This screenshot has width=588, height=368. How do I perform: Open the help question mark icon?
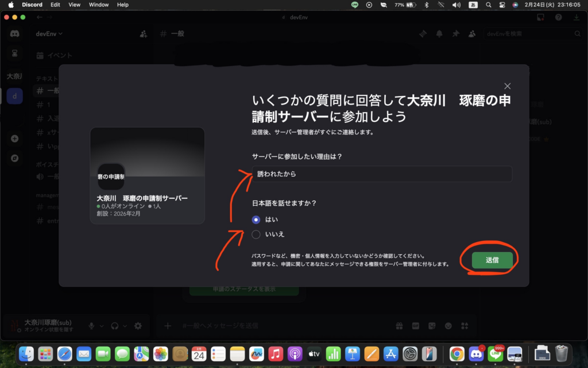pyautogui.click(x=558, y=17)
